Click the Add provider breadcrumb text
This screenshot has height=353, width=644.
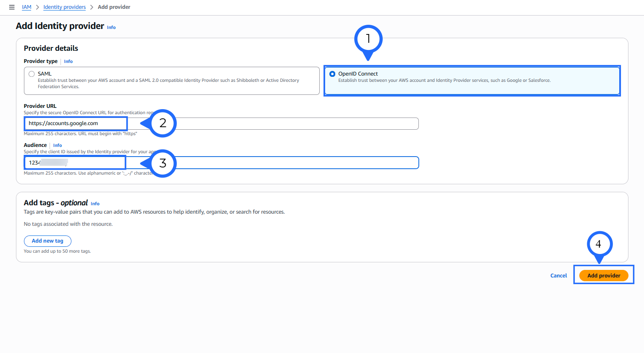coord(114,7)
